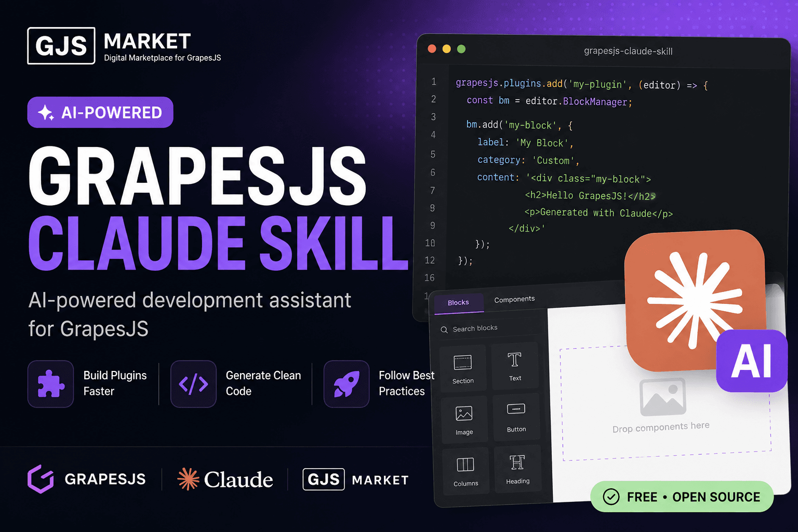Switch to the Components tab

(514, 300)
